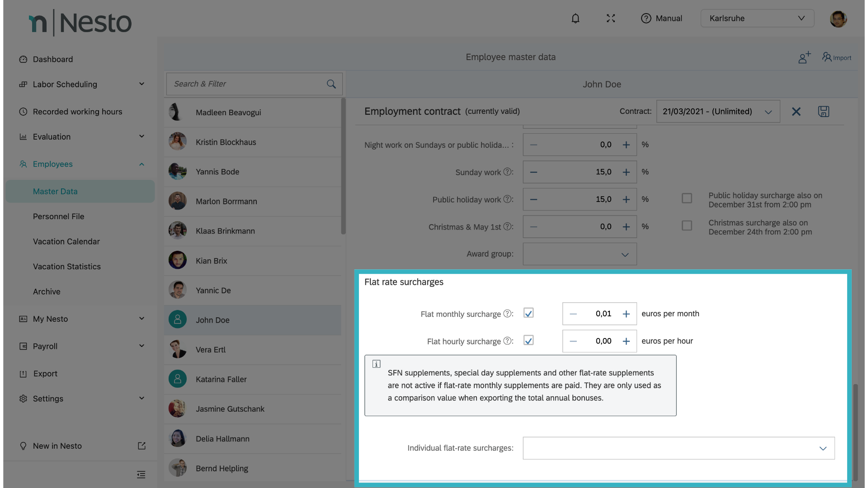This screenshot has height=488, width=868.
Task: Uncheck the Flat hourly surcharge checkbox
Action: pos(528,341)
